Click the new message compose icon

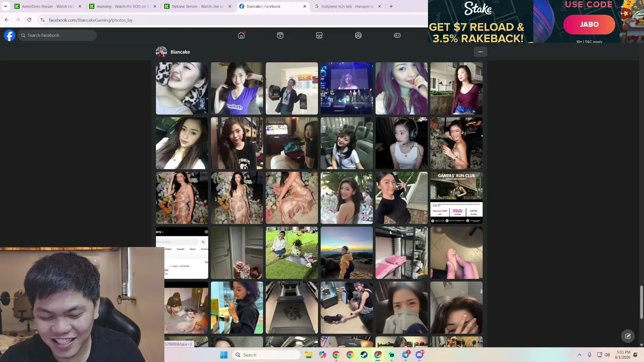[628, 336]
